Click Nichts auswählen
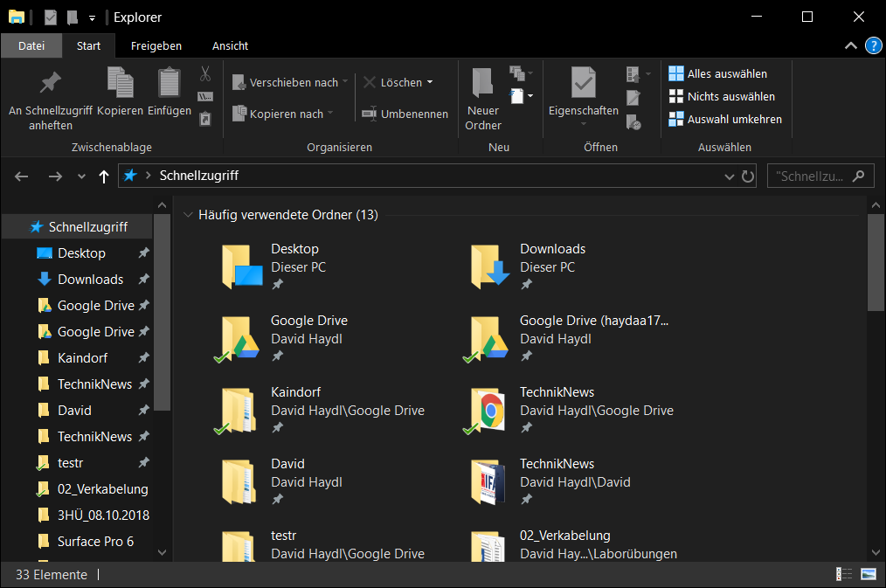Image resolution: width=886 pixels, height=588 pixels. (722, 96)
